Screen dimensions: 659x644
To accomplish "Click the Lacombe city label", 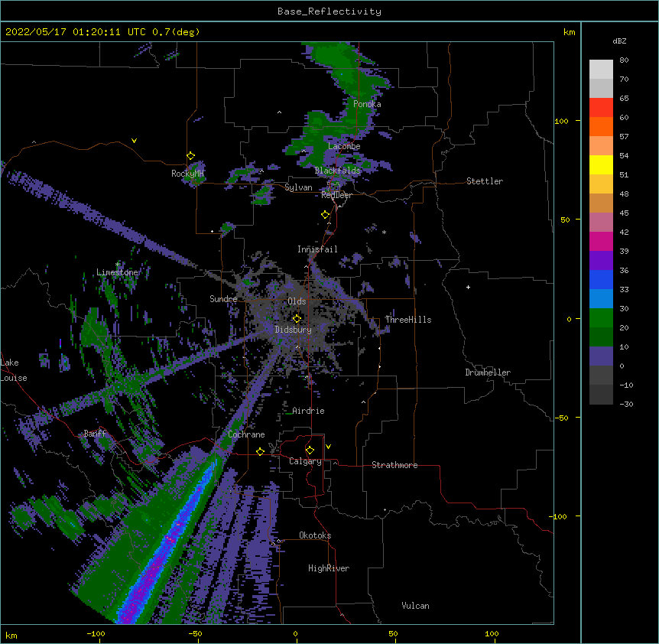I will tap(344, 146).
